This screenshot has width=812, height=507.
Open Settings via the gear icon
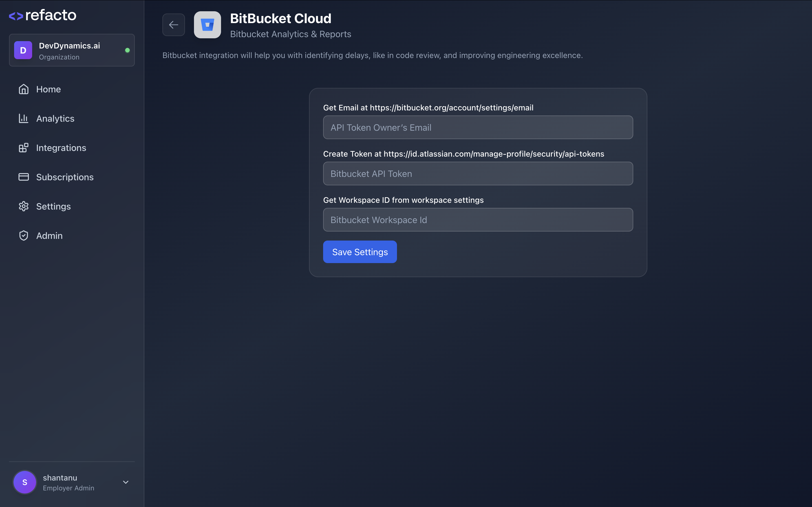pos(23,206)
